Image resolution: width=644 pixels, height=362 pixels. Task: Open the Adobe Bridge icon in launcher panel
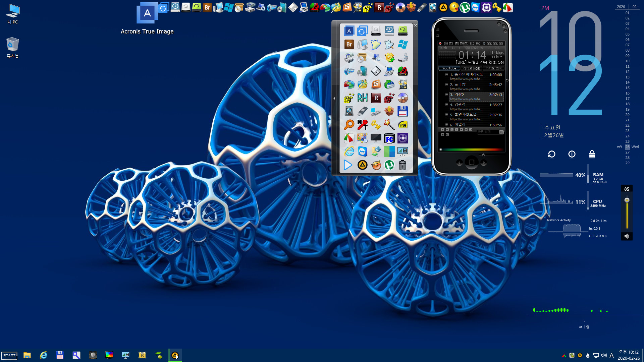pos(349,44)
